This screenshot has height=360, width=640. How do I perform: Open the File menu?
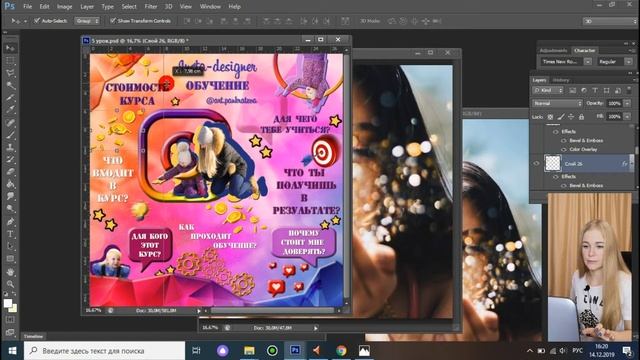27,7
